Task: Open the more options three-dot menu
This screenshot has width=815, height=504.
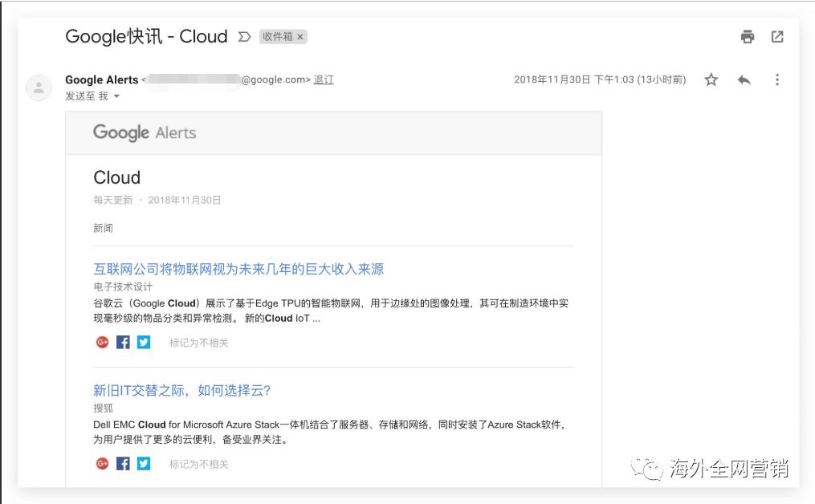Action: coord(776,79)
